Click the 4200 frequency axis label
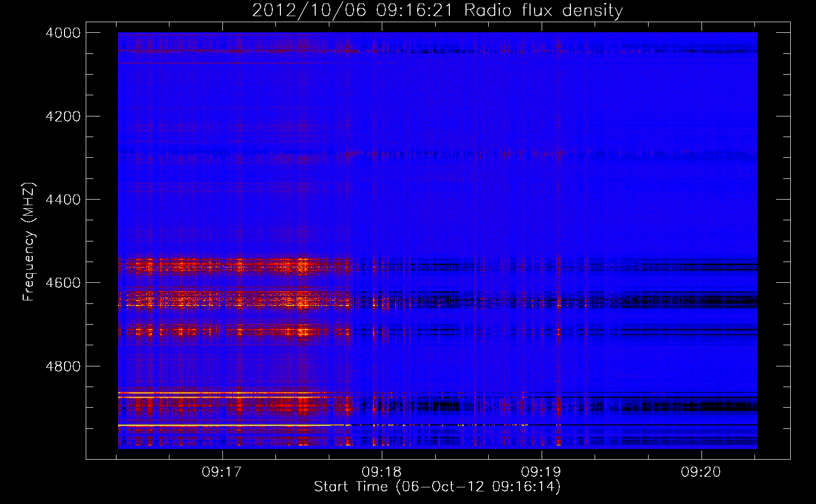Viewport: 816px width, 504px height. pos(63,116)
